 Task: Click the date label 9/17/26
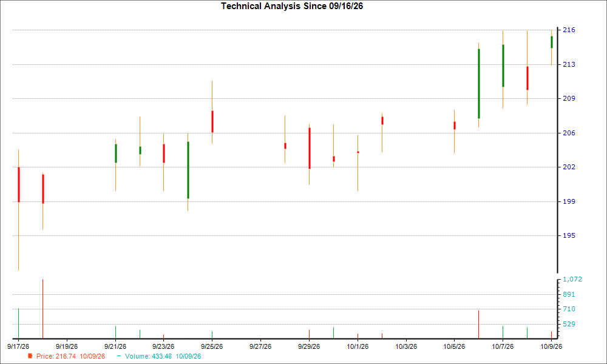[18, 346]
